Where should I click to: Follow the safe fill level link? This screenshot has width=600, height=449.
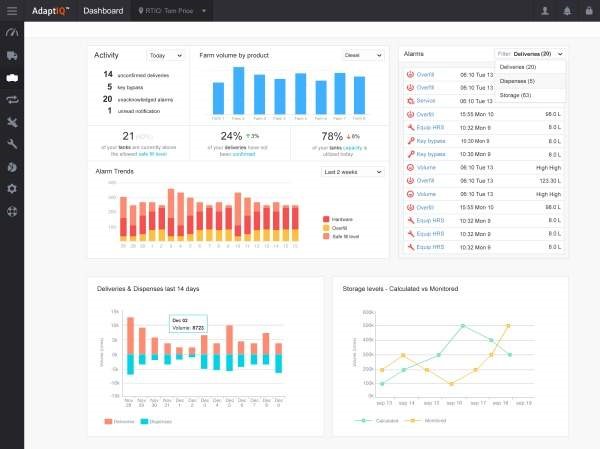point(152,154)
